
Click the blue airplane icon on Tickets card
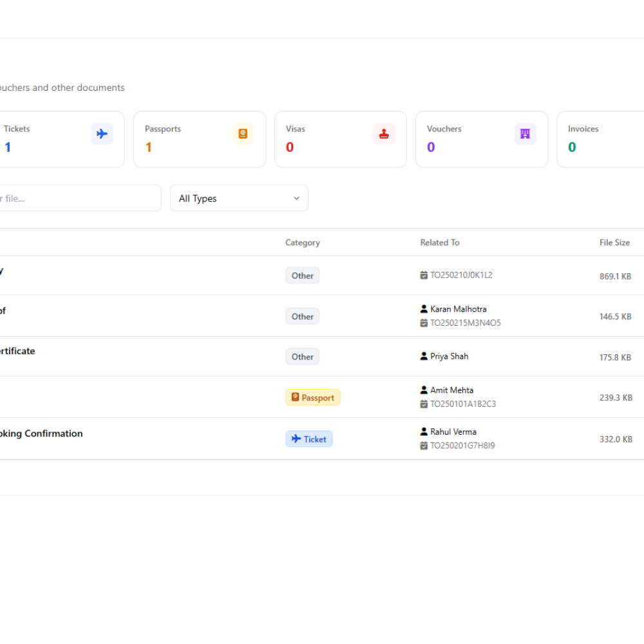click(102, 133)
